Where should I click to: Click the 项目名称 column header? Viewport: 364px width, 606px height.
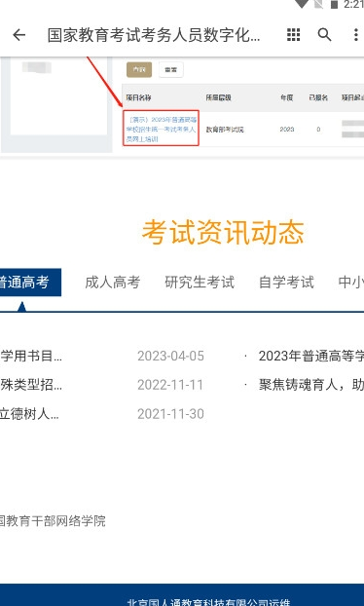(138, 97)
